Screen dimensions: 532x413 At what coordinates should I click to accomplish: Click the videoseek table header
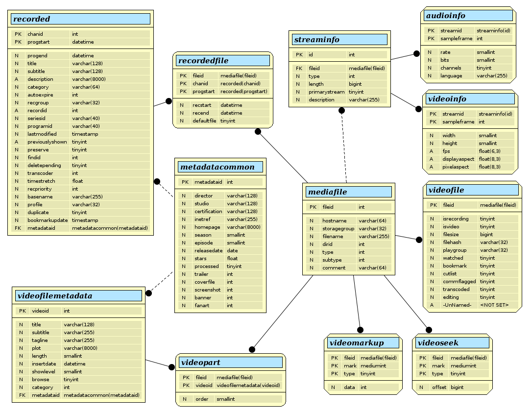pos(452,343)
